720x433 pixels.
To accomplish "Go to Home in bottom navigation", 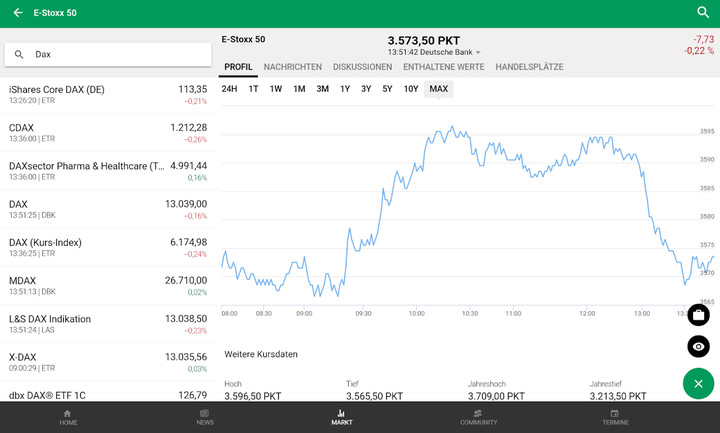I will tap(68, 417).
